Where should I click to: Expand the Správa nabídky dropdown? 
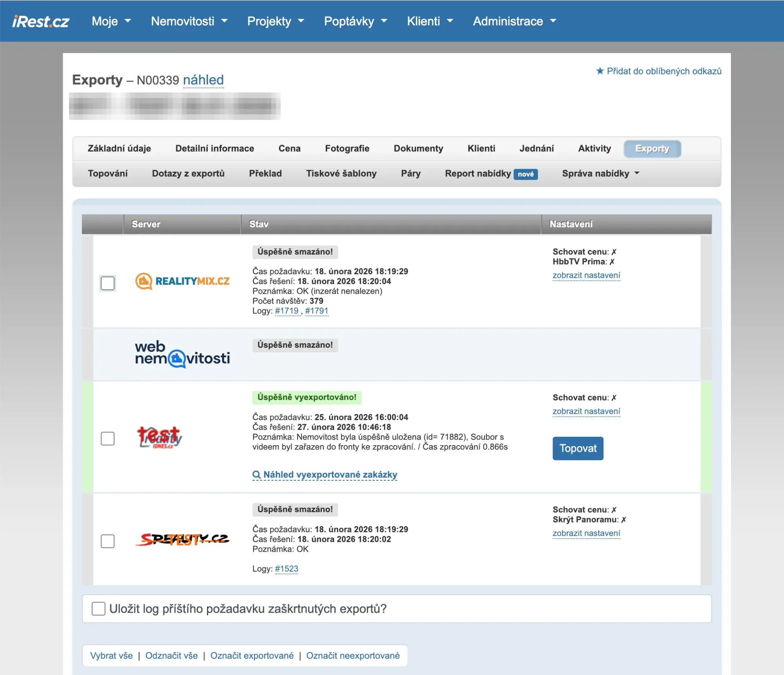(x=601, y=174)
